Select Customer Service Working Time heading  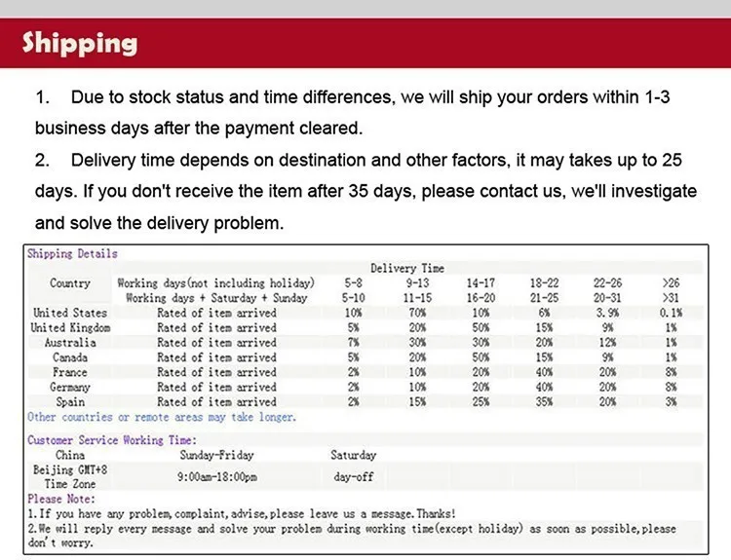click(x=112, y=440)
